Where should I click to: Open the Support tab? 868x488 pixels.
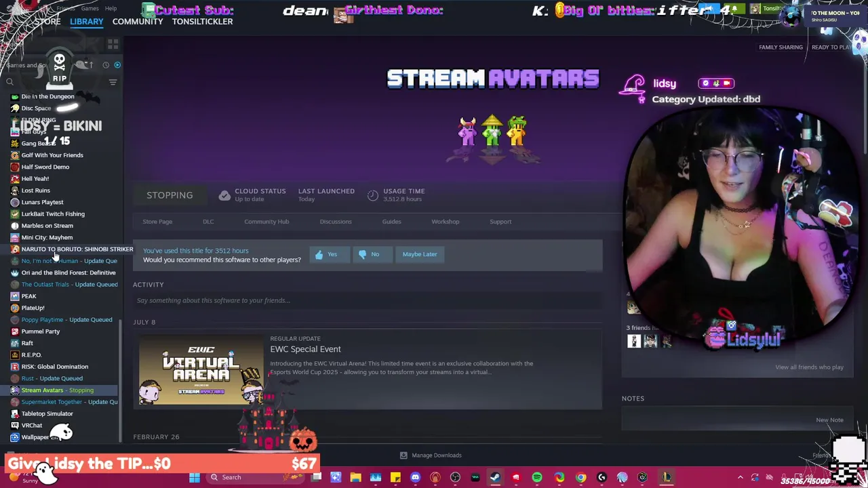[x=500, y=222]
